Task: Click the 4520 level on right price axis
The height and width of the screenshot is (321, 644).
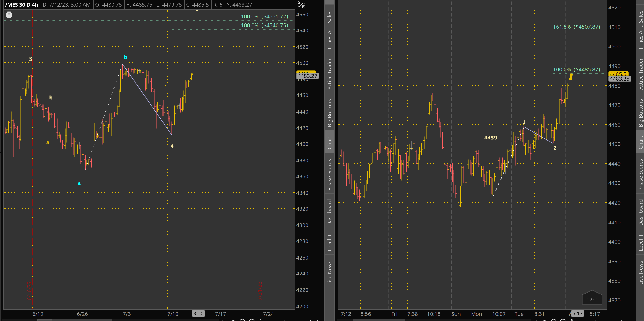Action: [614, 8]
